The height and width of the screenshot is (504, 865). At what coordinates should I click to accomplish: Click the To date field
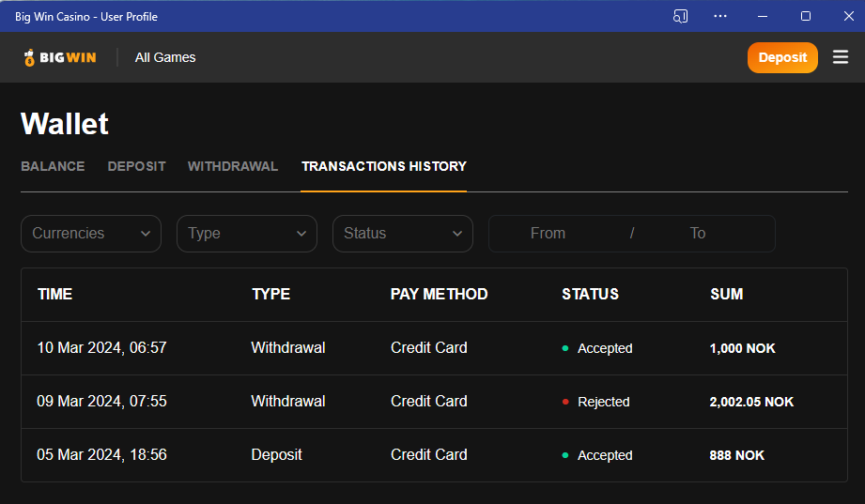pyautogui.click(x=698, y=234)
